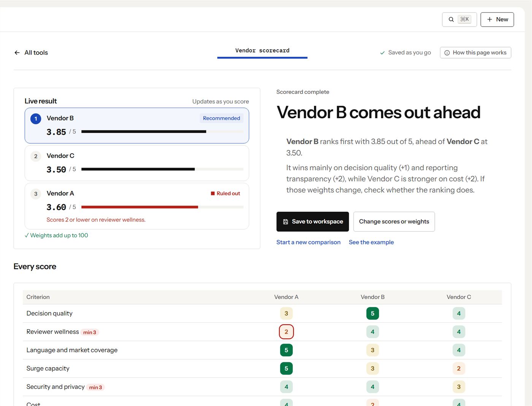Click the Vendor B score progress bar
Image resolution: width=532 pixels, height=406 pixels.
pos(162,132)
